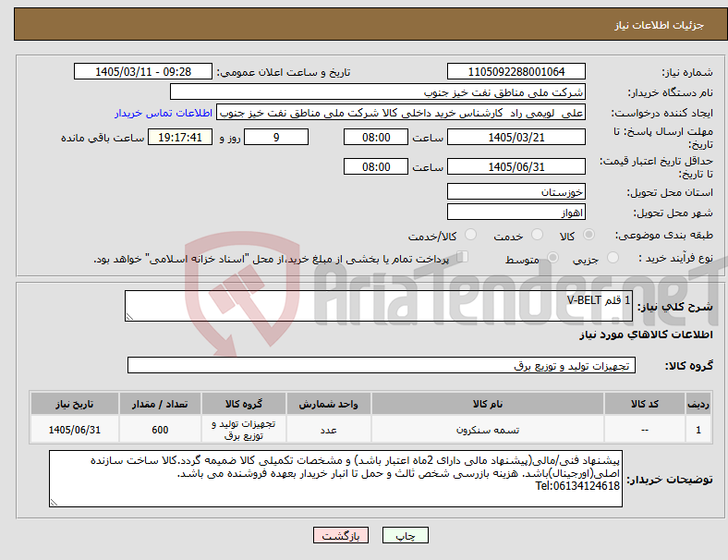Click the کد کالا column header
The width and height of the screenshot is (728, 560).
[645, 404]
